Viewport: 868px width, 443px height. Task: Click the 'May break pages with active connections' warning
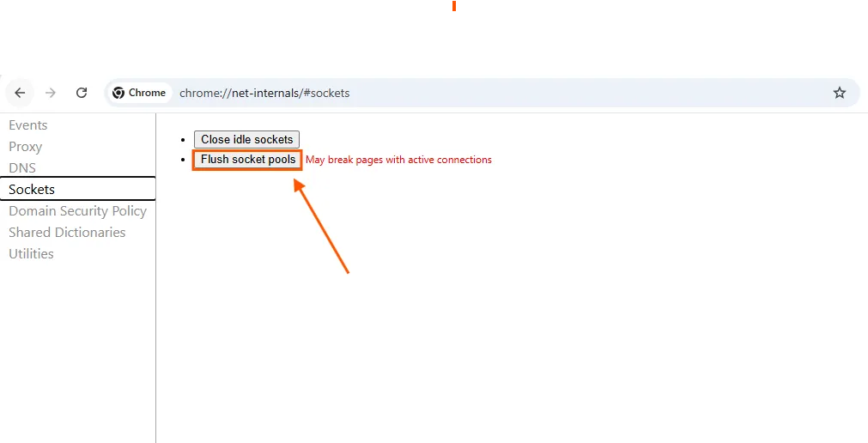(x=398, y=160)
